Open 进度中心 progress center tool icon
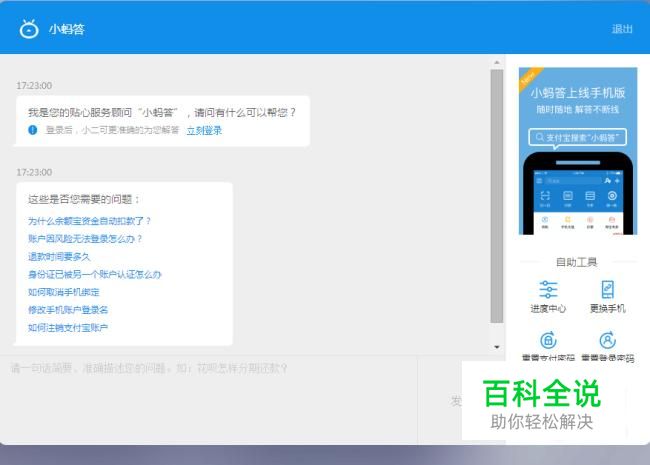This screenshot has height=465, width=650. point(548,289)
